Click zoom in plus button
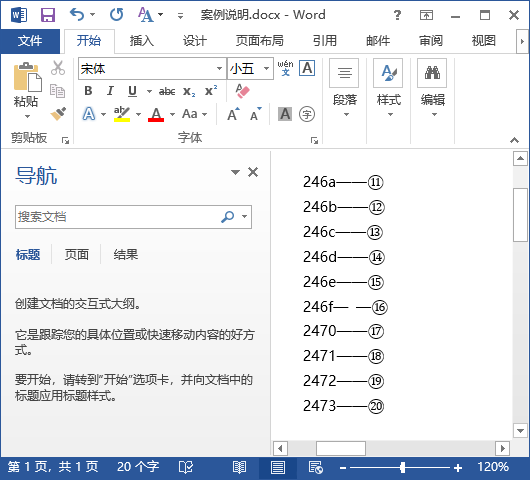Viewport: 530px width, 480px height. pos(458,468)
